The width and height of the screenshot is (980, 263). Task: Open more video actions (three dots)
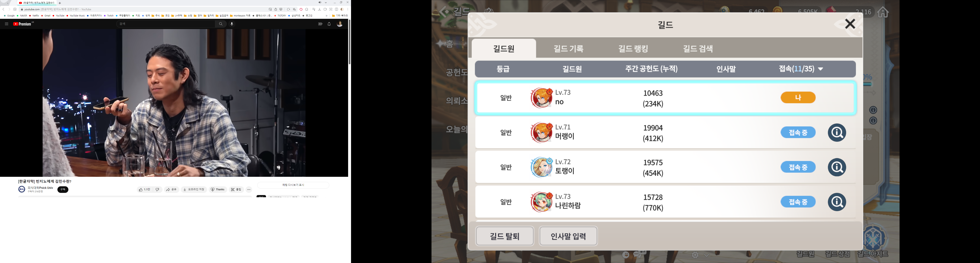(x=249, y=190)
